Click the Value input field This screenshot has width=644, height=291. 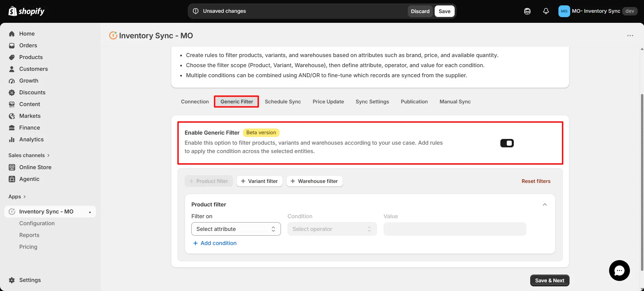(x=455, y=229)
